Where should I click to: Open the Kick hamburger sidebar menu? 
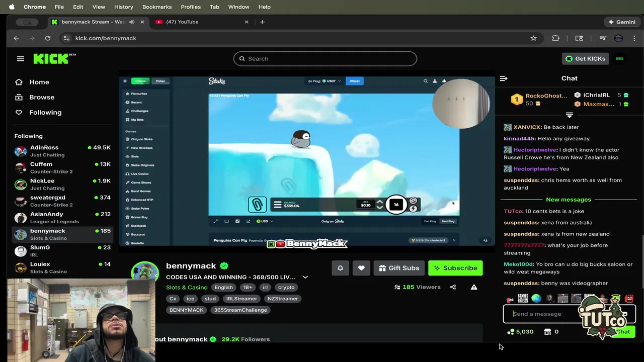[21, 59]
